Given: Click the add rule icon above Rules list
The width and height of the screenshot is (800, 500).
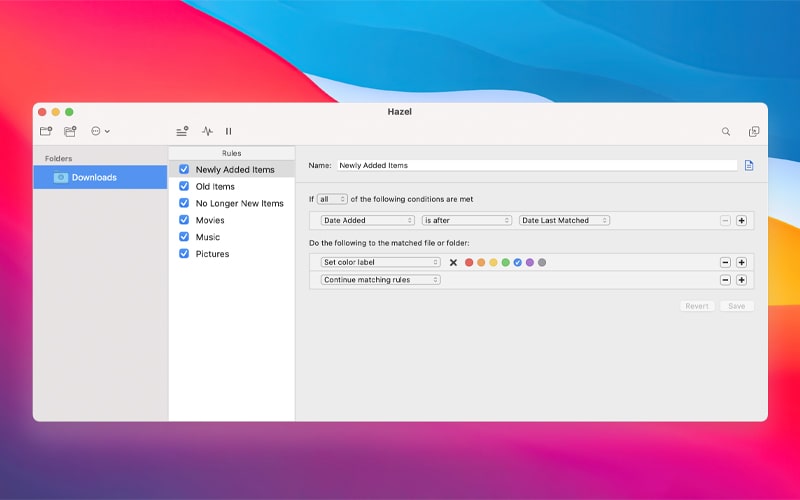Looking at the screenshot, I should pyautogui.click(x=182, y=131).
